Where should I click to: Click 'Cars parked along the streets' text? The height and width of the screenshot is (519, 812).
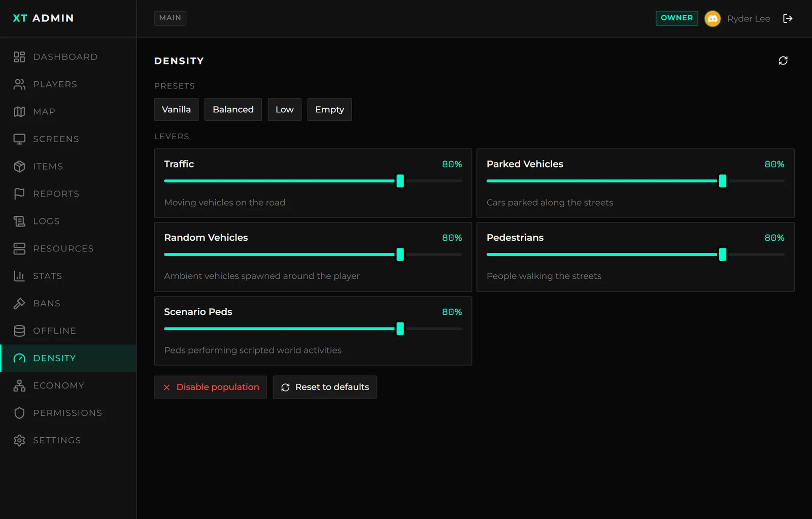pos(550,203)
